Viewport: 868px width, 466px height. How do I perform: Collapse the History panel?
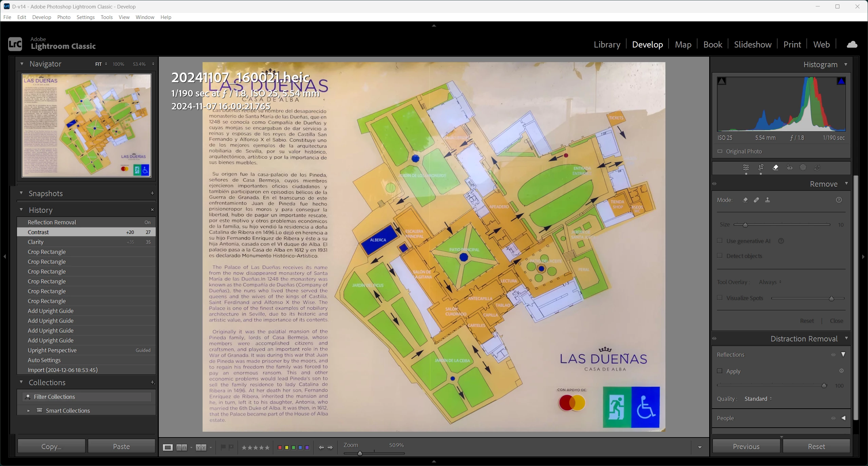point(21,209)
